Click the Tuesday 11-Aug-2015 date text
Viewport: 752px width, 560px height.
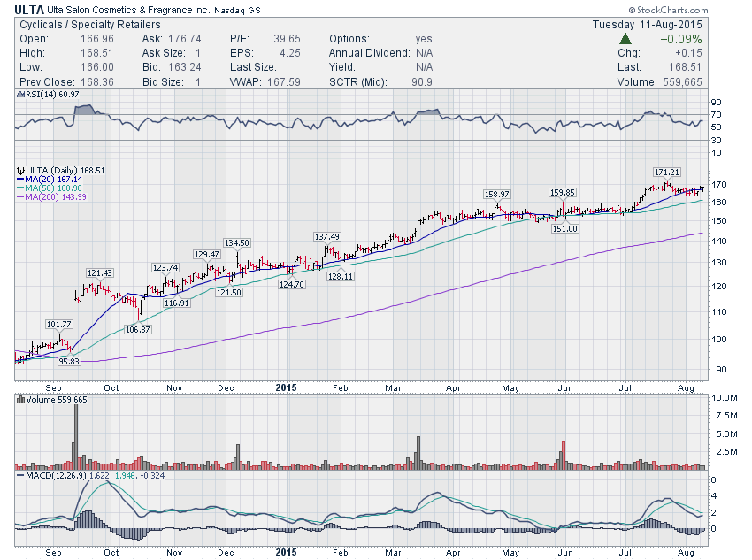pos(647,25)
